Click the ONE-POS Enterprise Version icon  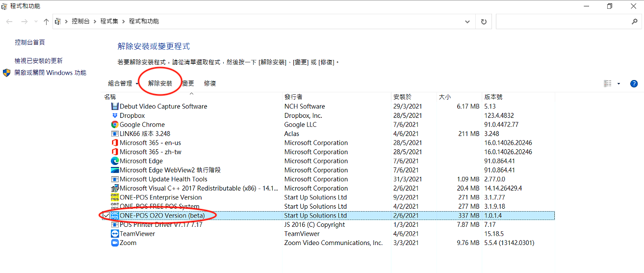[115, 197]
